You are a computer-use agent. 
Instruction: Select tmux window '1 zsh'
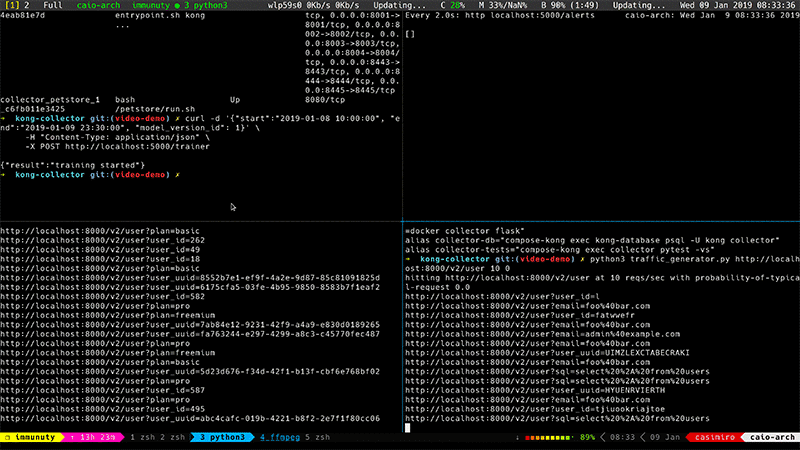coord(142,437)
